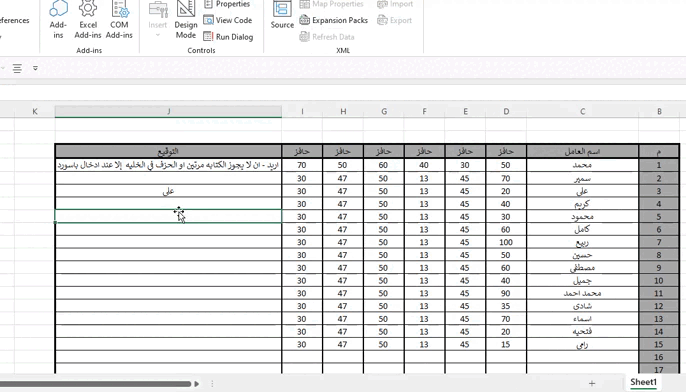Select the name cell جميل

click(583, 280)
